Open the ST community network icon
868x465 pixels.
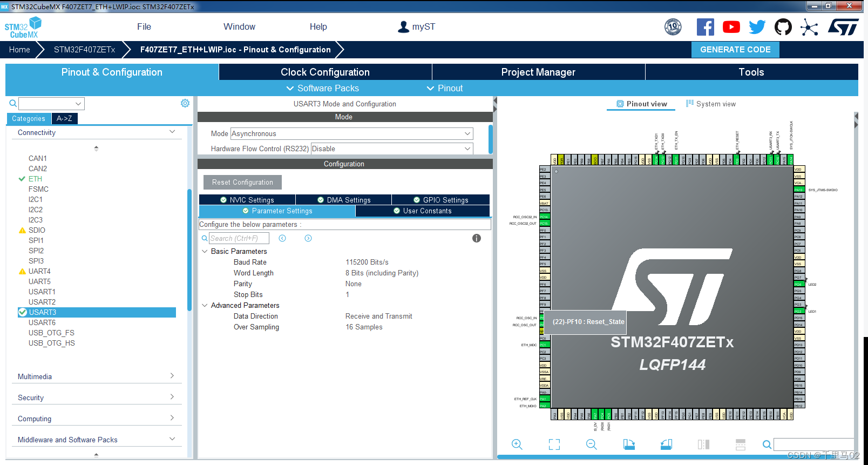tap(809, 27)
